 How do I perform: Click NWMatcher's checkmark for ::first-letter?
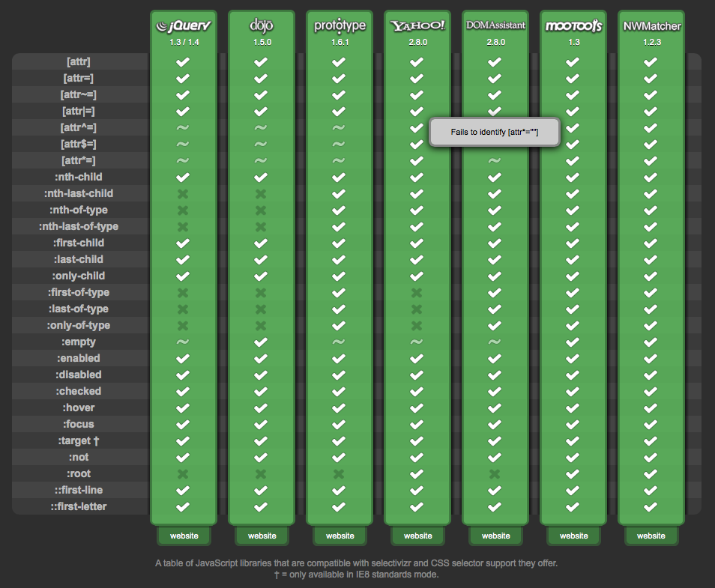pos(651,506)
